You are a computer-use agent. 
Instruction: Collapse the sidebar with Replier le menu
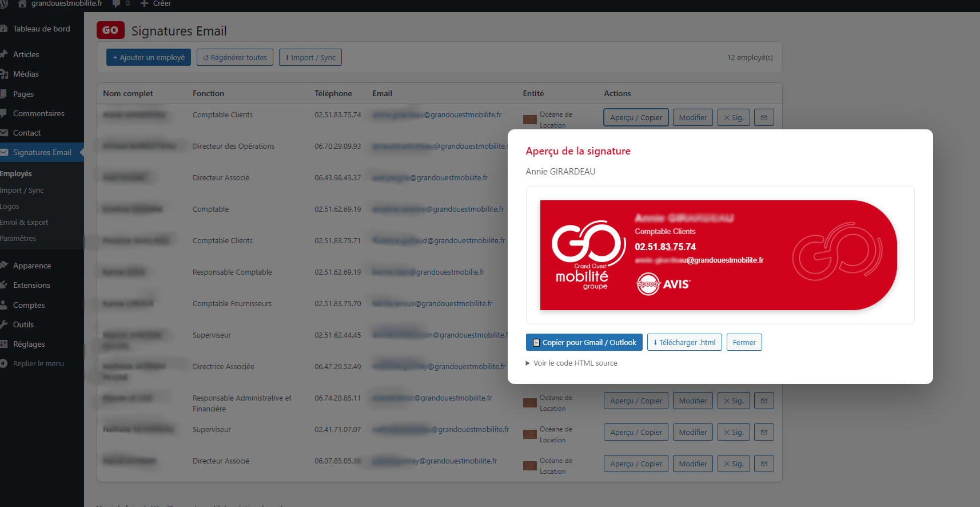tap(38, 363)
